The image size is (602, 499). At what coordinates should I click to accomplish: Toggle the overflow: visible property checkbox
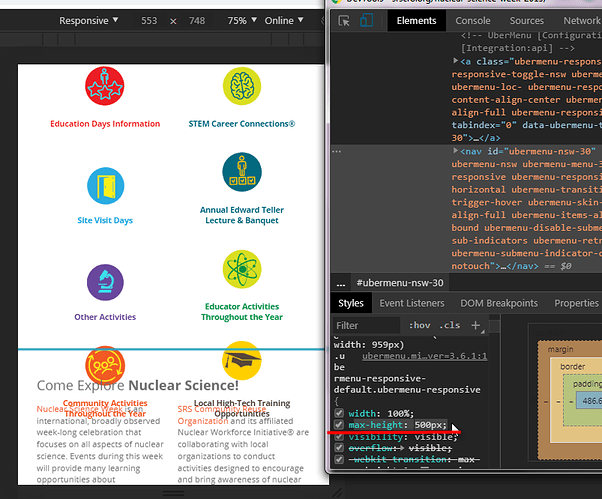pos(339,448)
